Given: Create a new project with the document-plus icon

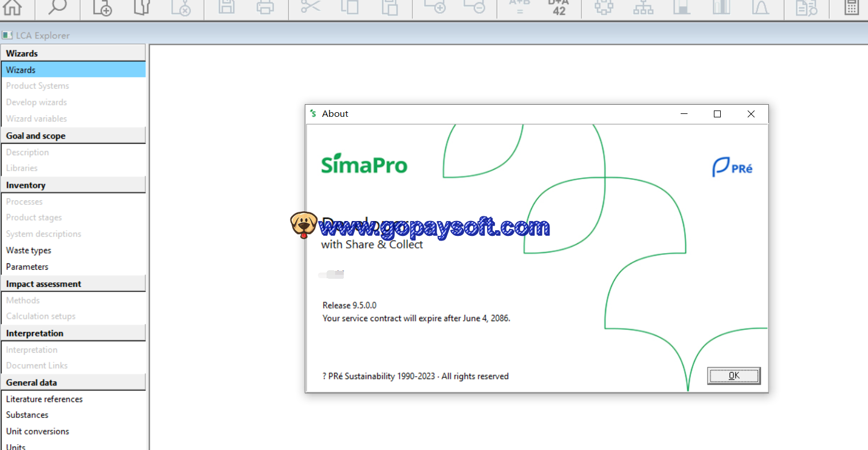Looking at the screenshot, I should click(x=101, y=8).
